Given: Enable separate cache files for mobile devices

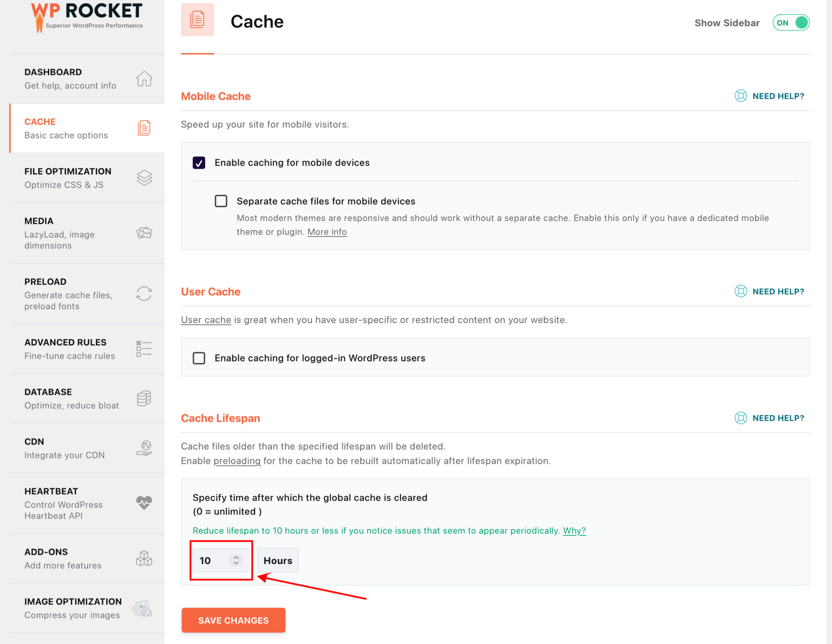Looking at the screenshot, I should pos(221,201).
